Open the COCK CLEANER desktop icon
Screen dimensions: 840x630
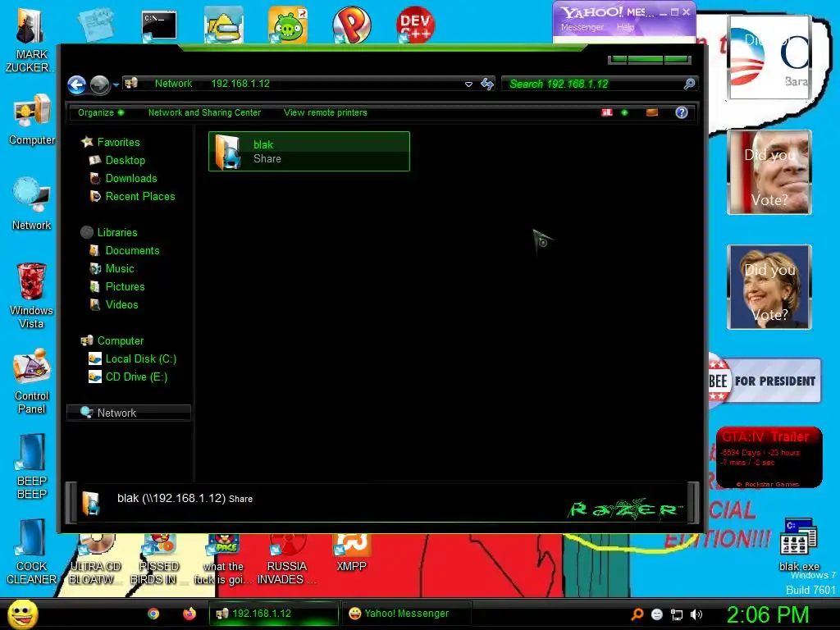pos(31,552)
